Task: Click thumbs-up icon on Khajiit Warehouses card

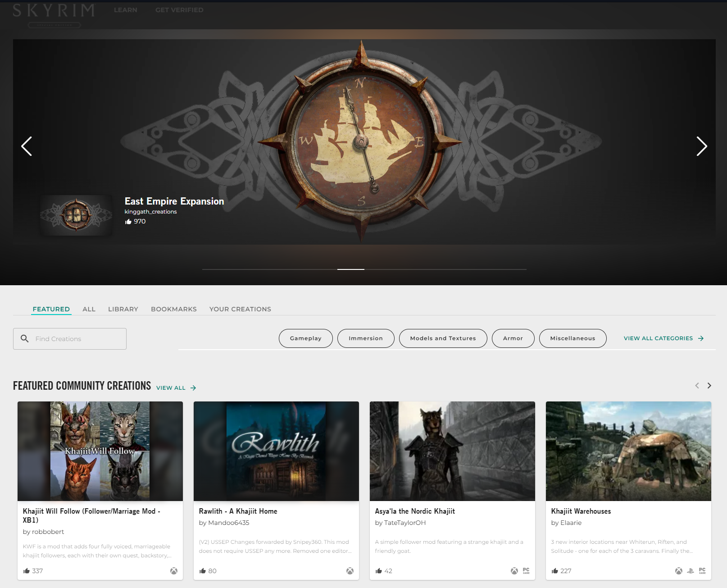Action: tap(555, 571)
